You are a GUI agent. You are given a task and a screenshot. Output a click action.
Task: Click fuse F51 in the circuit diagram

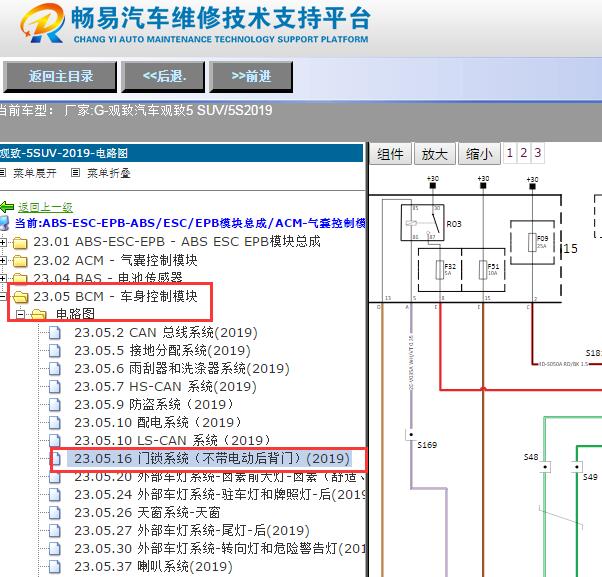click(483, 269)
